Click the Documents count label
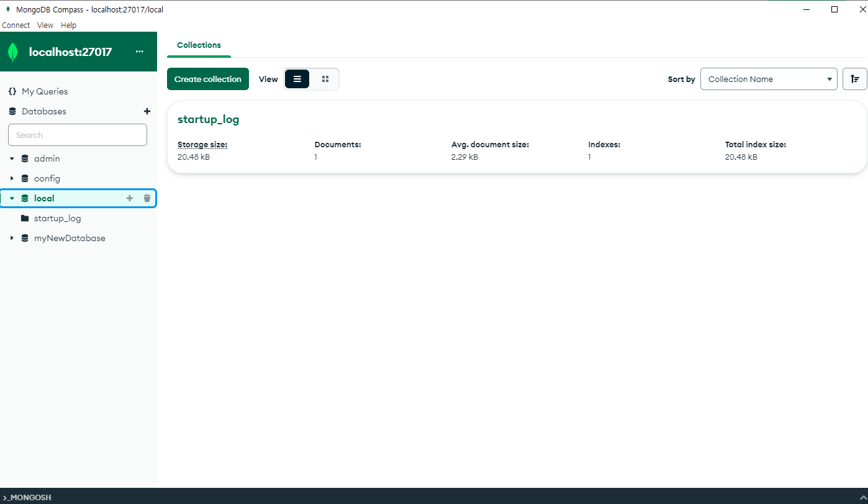The image size is (868, 504). click(338, 144)
